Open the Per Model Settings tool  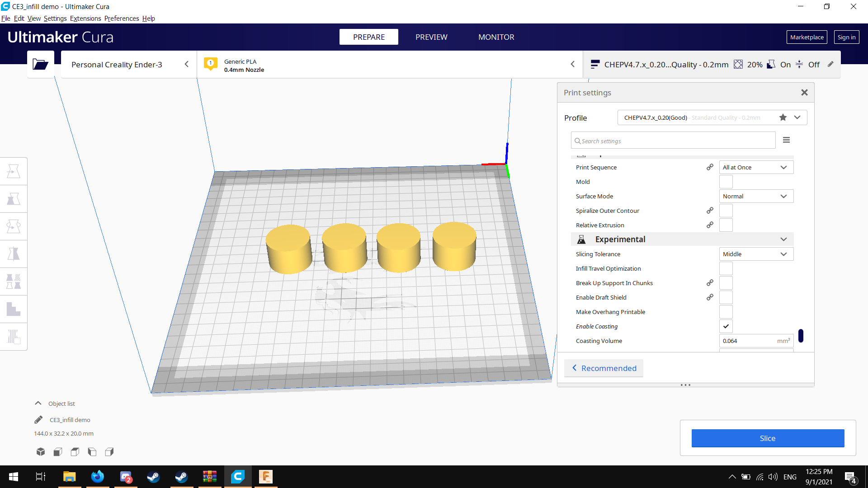[x=14, y=282]
